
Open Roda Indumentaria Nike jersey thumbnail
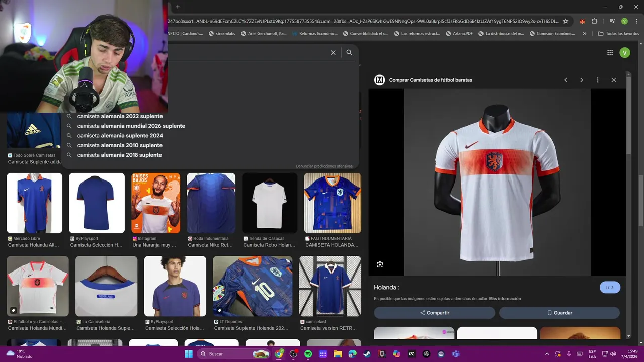[x=211, y=203]
